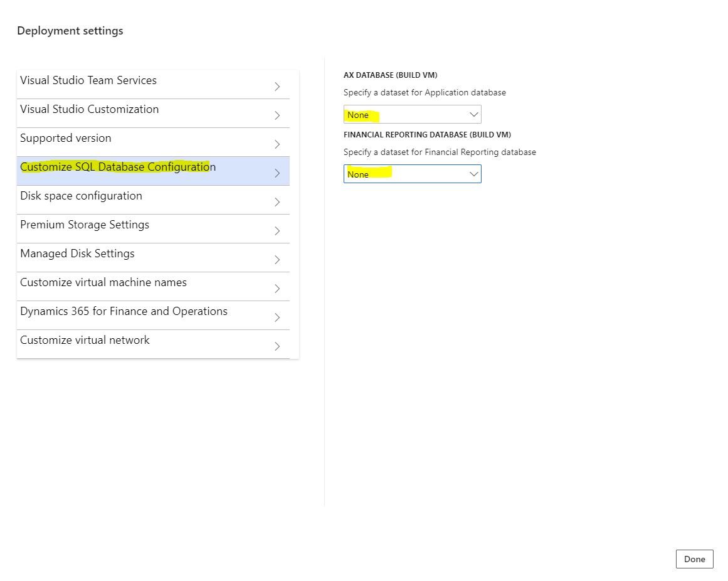Click chevron arrow beside Premium Storage Settings

tap(277, 231)
